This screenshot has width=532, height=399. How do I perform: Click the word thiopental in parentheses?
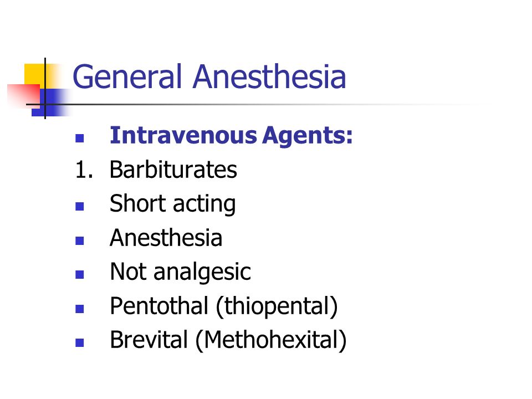point(277,306)
